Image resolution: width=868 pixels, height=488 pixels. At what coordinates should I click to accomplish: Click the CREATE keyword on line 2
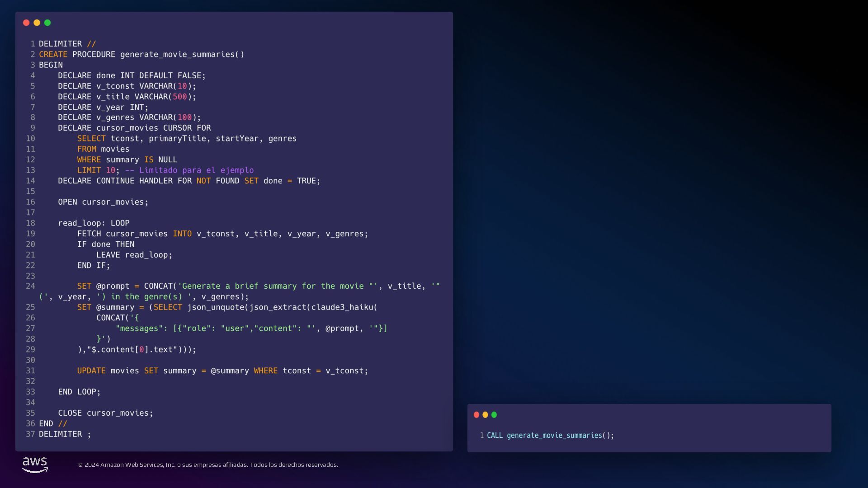point(53,54)
